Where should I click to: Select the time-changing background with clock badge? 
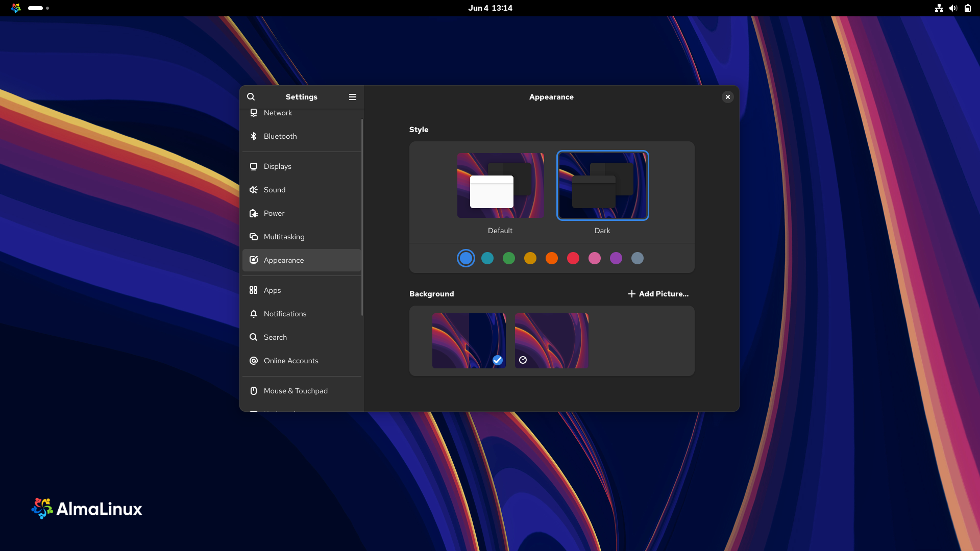coord(552,341)
